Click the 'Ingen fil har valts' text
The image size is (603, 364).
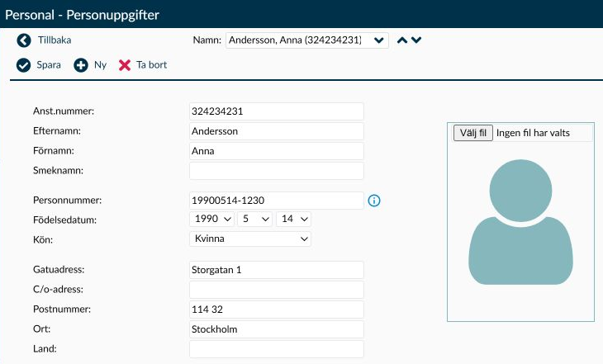[x=533, y=133]
